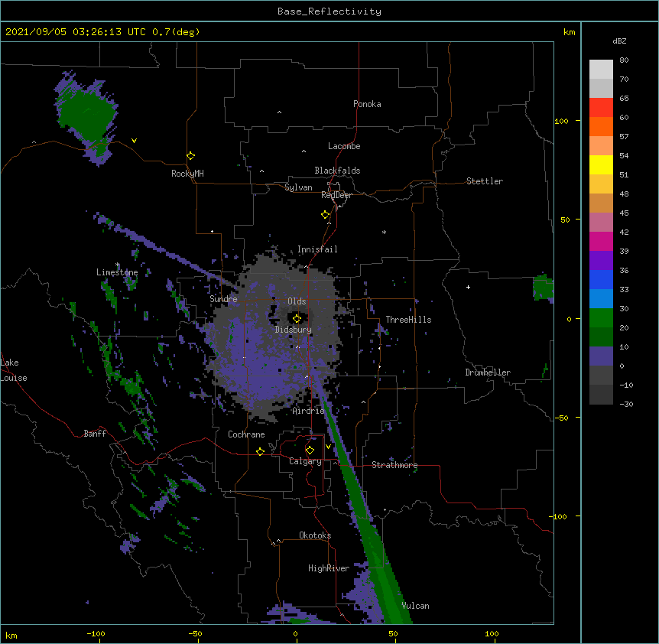Click the white asterisk marker above Limestone

(118, 265)
